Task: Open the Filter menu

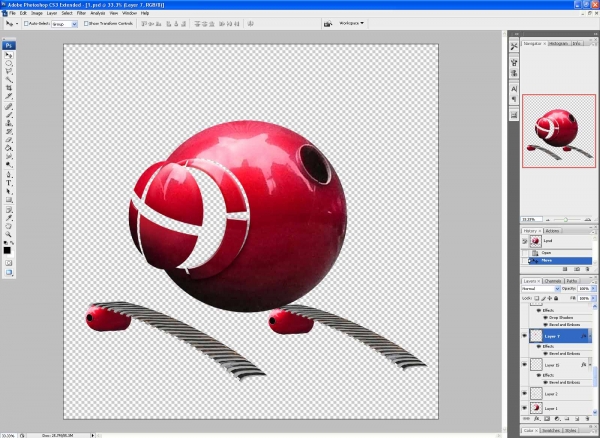Action: [x=81, y=13]
